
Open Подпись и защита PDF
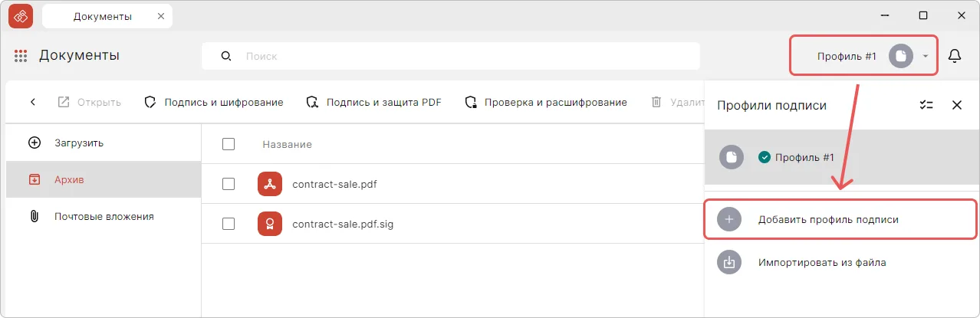tap(374, 102)
